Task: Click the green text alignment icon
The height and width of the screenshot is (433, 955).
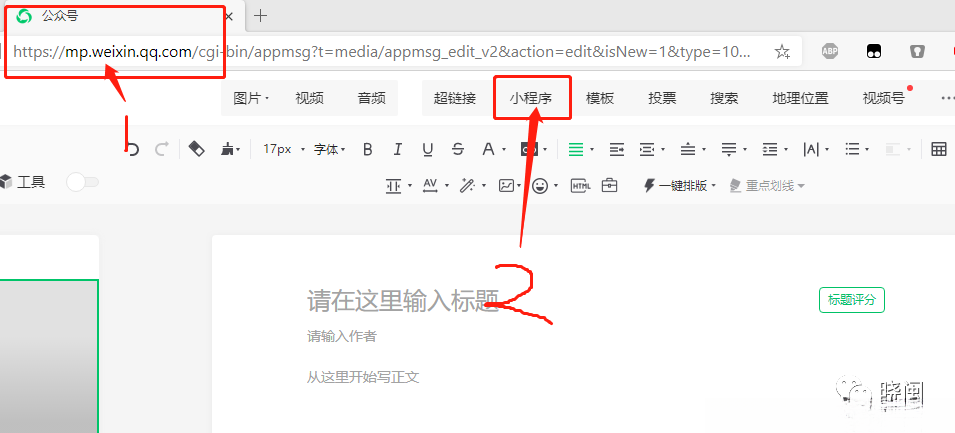Action: click(x=576, y=149)
